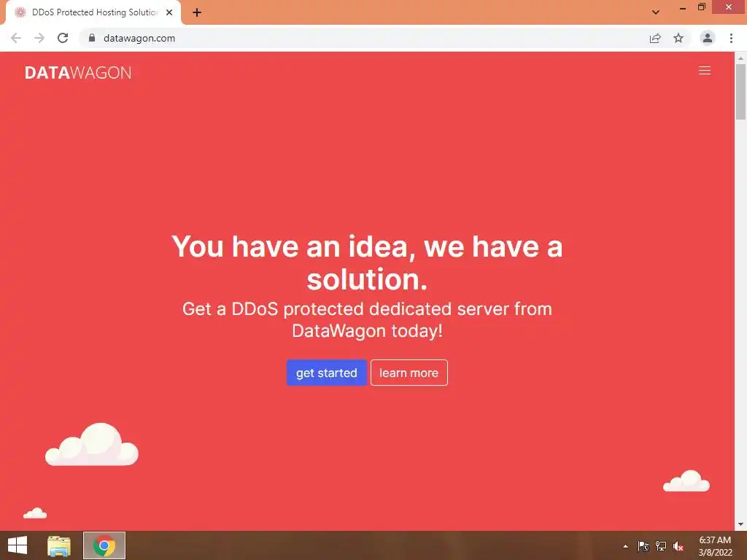
Task: Bookmark this tab with star icon
Action: (678, 38)
